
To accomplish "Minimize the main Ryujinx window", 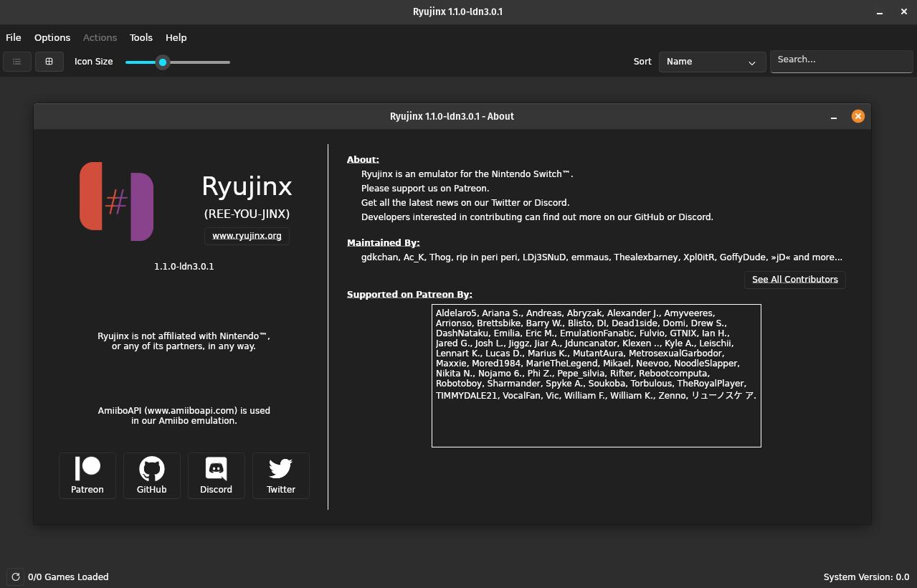I will 880,12.
